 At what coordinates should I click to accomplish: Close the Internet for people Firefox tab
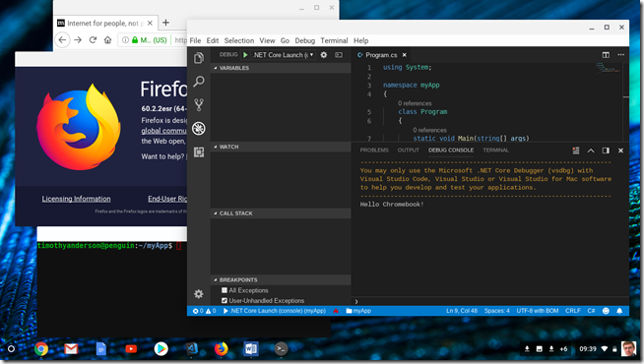[150, 23]
